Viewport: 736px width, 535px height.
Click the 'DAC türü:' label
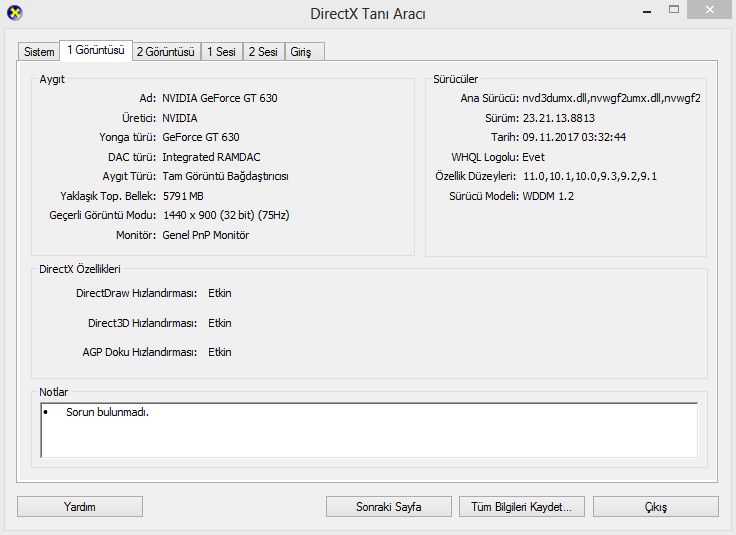coord(132,157)
